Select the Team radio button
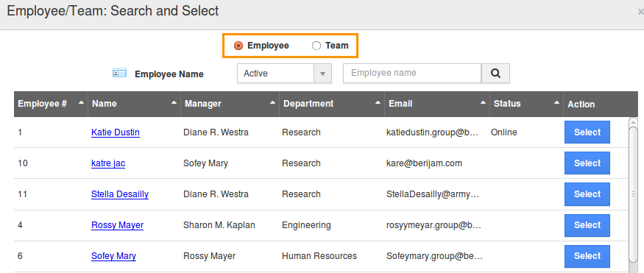644x273 pixels. pos(316,46)
